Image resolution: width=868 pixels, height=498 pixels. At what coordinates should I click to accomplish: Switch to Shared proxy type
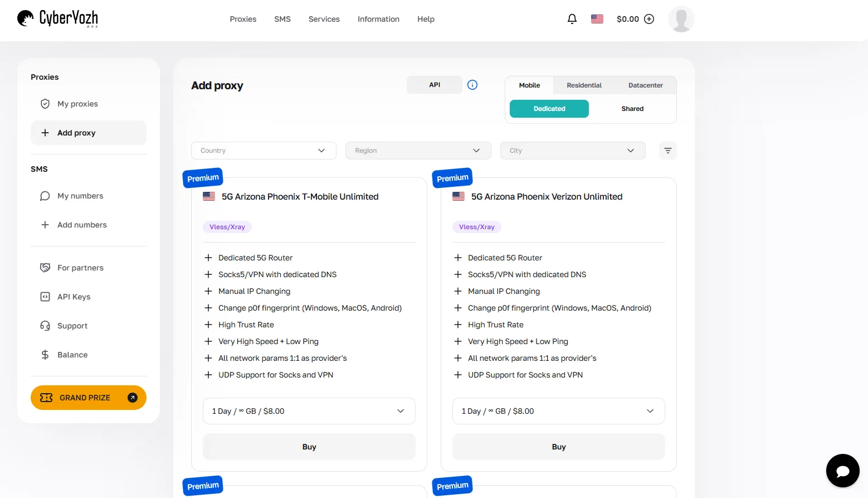click(x=632, y=109)
